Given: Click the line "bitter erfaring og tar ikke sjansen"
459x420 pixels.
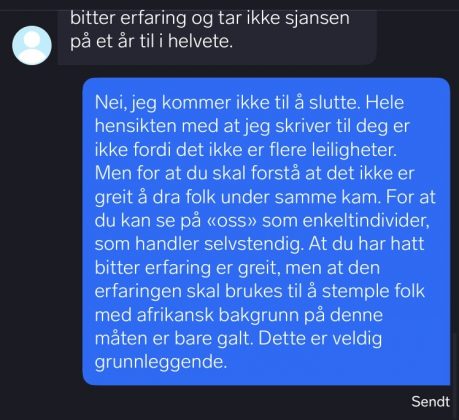Looking at the screenshot, I should [210, 19].
